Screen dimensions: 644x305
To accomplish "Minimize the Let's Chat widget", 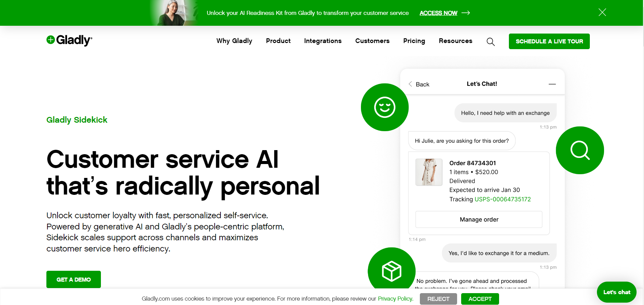I will 552,84.
